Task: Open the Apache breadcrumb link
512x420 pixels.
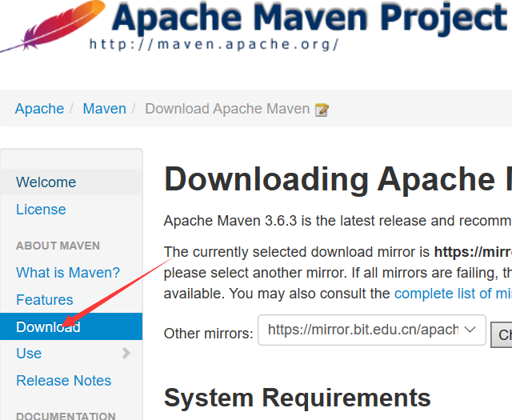Action: tap(39, 109)
